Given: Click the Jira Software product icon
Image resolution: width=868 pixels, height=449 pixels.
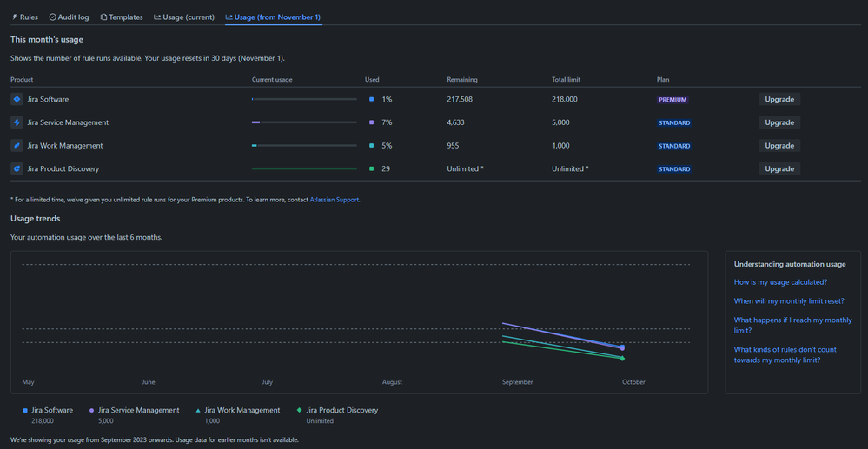Looking at the screenshot, I should [17, 100].
